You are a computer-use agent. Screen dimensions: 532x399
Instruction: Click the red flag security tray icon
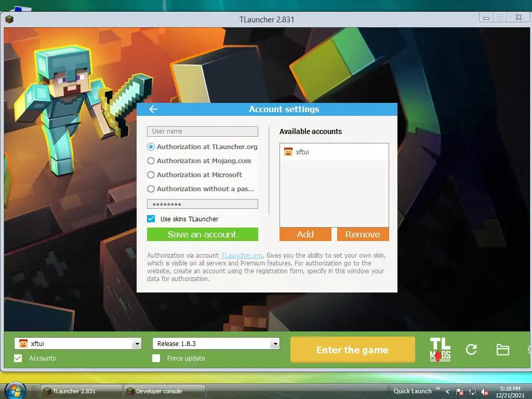(459, 392)
